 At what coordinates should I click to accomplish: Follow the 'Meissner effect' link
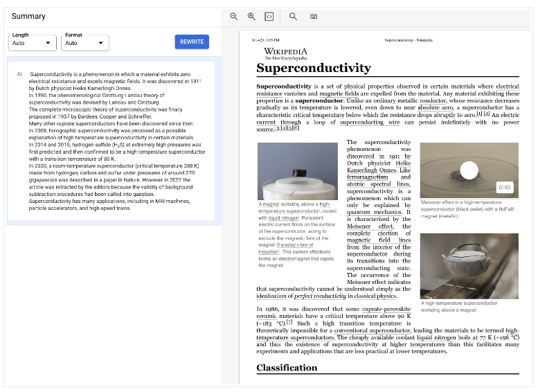point(368,225)
